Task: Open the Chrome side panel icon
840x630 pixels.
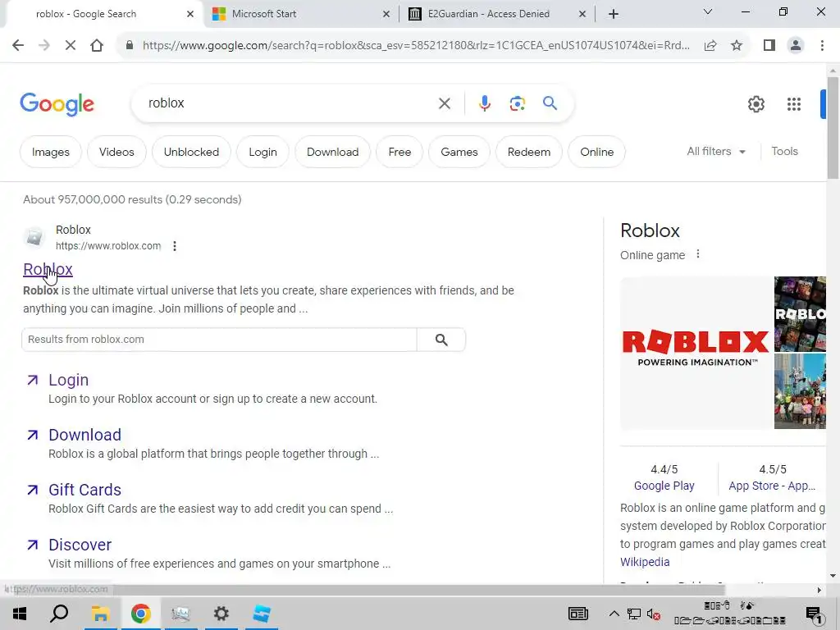Action: [x=769, y=46]
